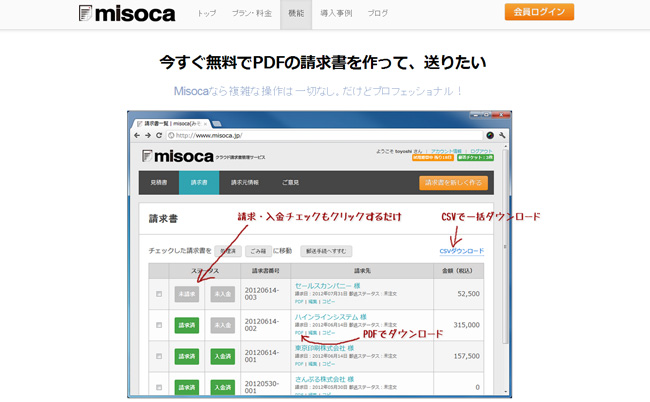Viewport: 650px width, 402px height.
Task: Tick the checkbox for invoice 20120530-001
Action: click(159, 387)
